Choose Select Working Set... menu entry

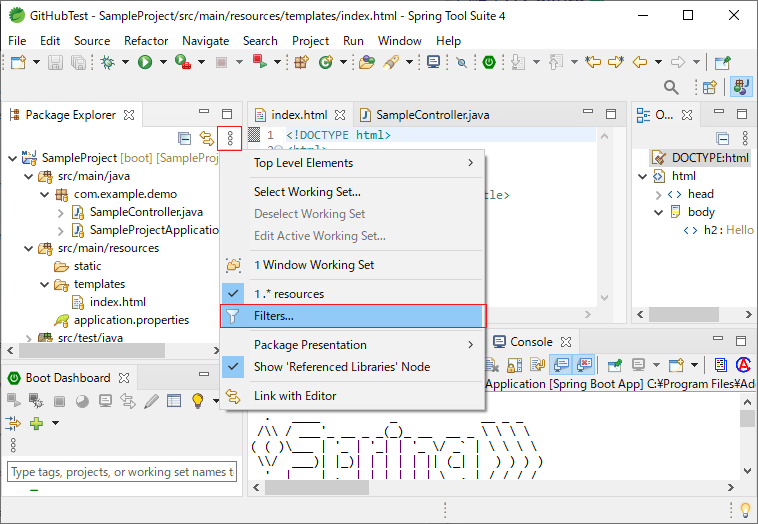(x=353, y=192)
